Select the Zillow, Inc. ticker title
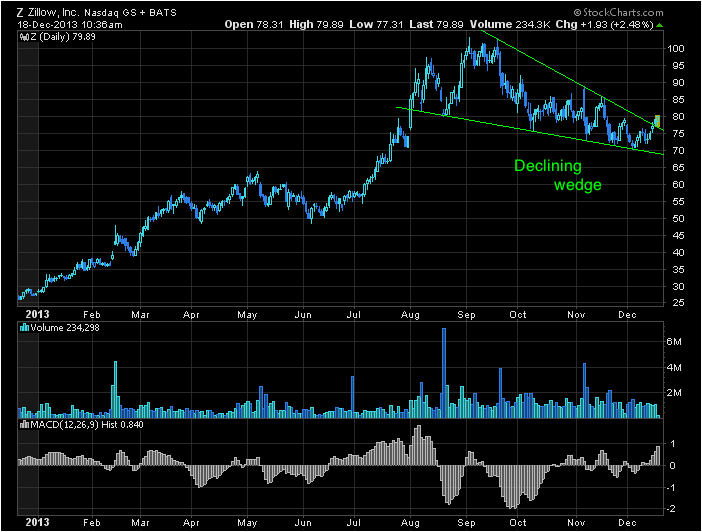 (x=97, y=13)
